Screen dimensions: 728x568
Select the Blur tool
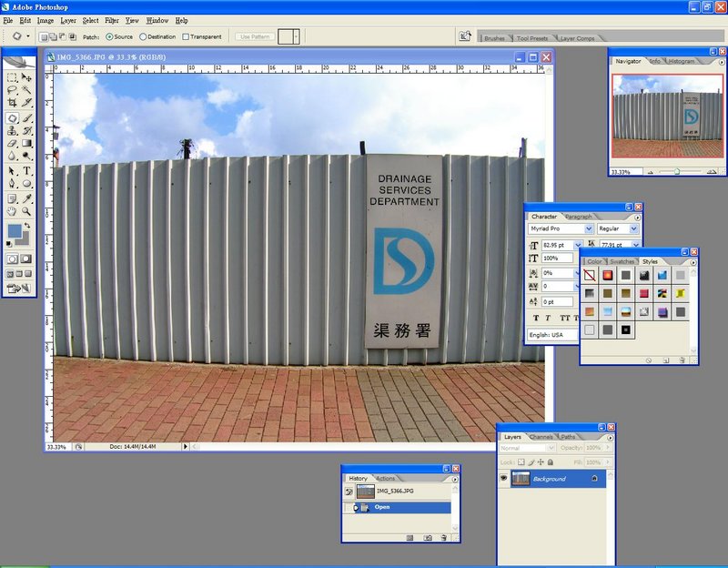coord(13,156)
